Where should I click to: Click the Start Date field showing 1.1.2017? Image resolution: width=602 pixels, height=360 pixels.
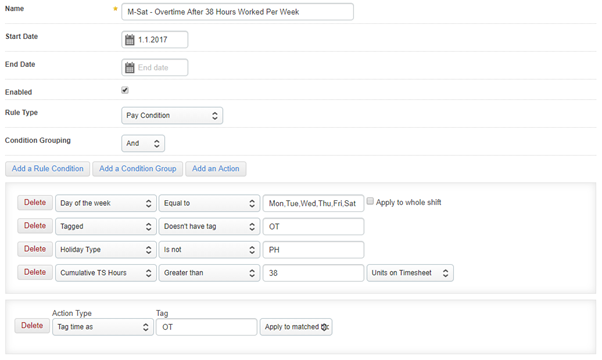(x=155, y=40)
